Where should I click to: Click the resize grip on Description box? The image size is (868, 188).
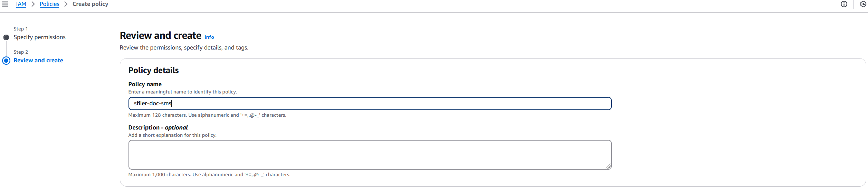608,166
